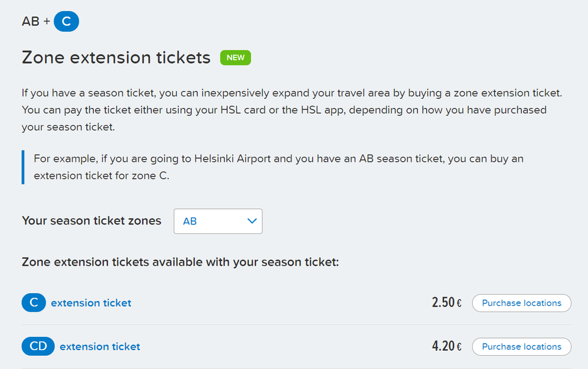588x369 pixels.
Task: Click the green NEW badge
Action: [x=235, y=58]
